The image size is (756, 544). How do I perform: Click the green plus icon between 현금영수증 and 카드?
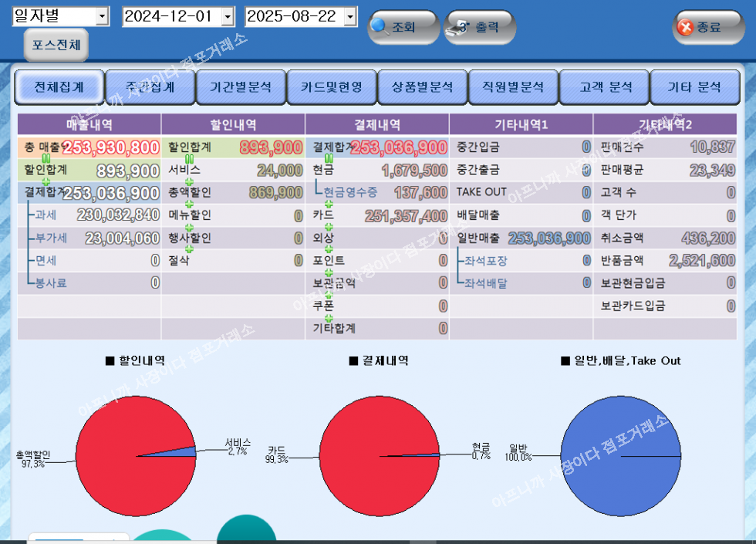329,204
